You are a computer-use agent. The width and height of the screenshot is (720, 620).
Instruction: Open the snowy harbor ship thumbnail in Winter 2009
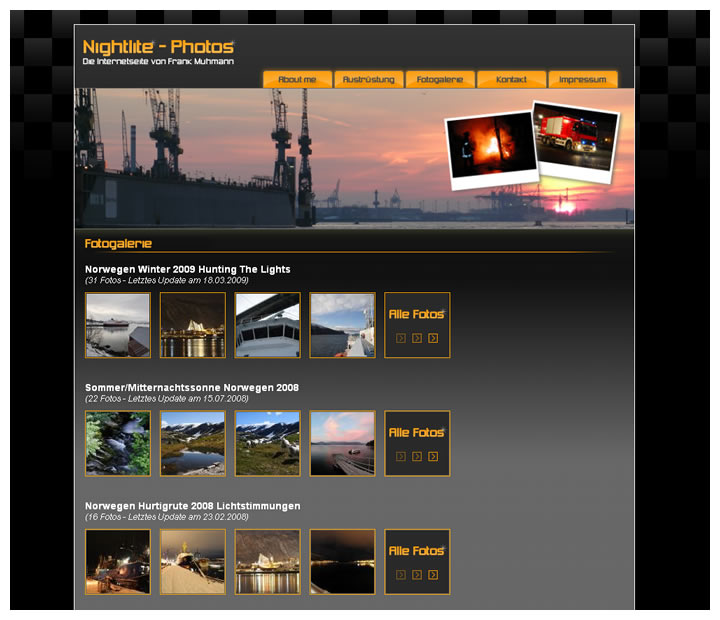(x=118, y=325)
